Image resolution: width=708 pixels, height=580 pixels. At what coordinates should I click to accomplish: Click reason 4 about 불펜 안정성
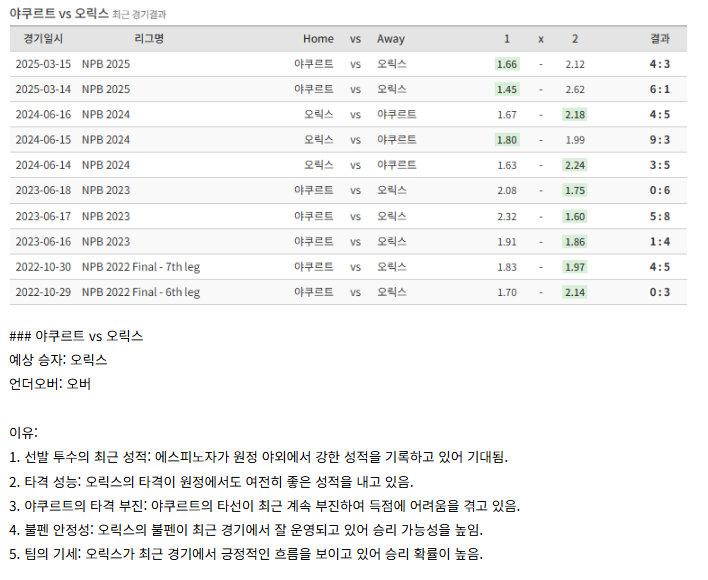(x=246, y=529)
